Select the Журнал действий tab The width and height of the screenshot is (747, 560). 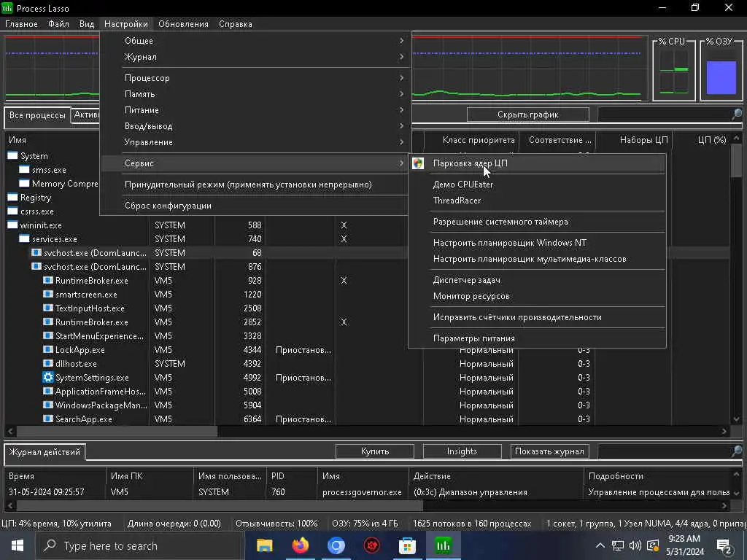coord(44,452)
